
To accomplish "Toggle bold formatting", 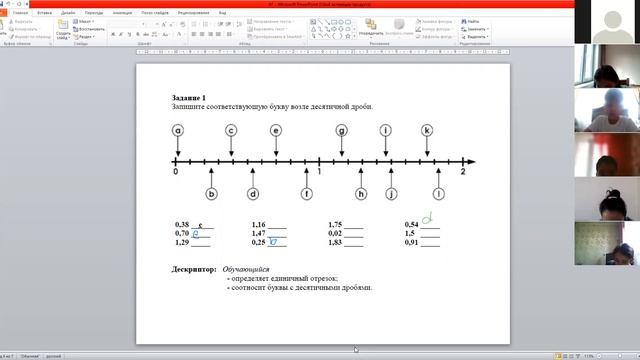I will coord(113,35).
